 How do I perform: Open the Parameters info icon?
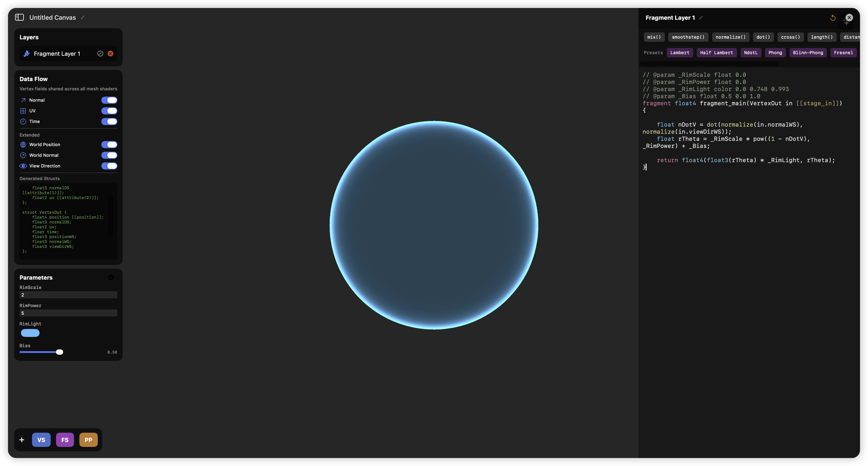(111, 277)
